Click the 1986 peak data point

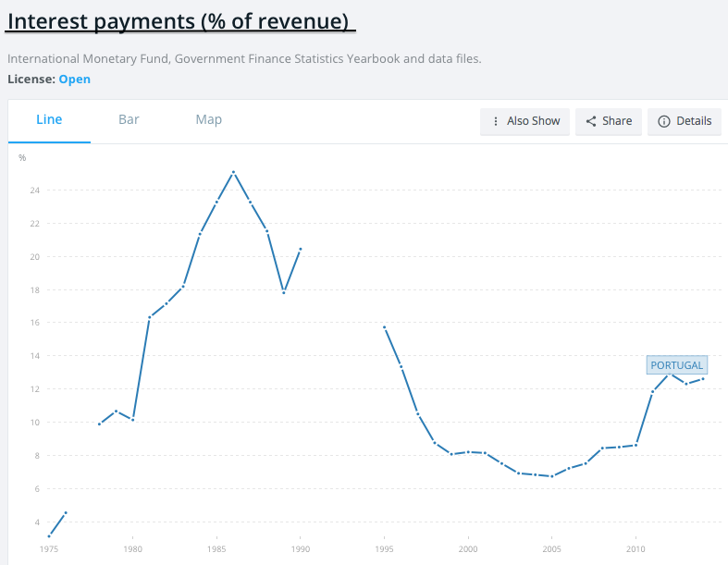coord(233,172)
